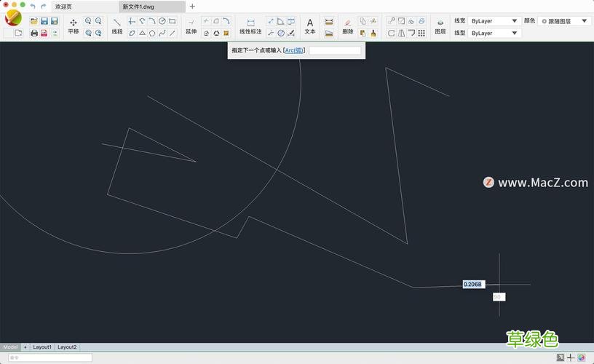
Task: Activate the 延伸 extend tool
Action: coord(191,26)
